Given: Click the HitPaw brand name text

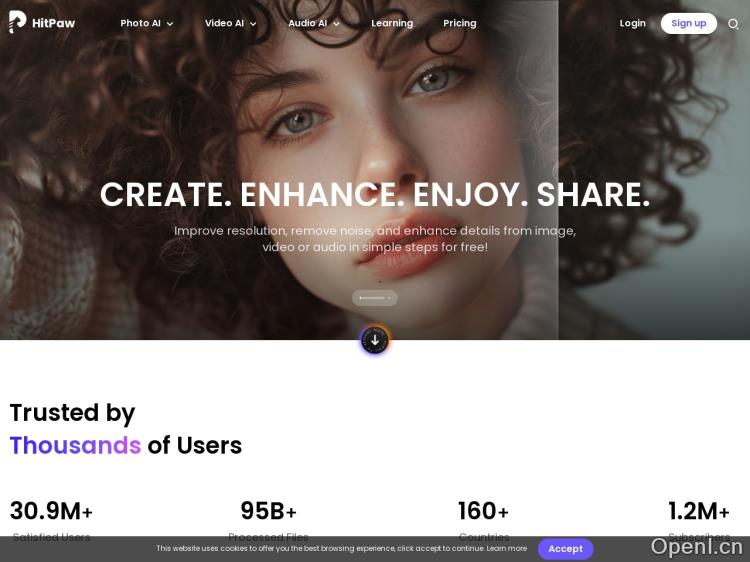Looking at the screenshot, I should point(53,23).
